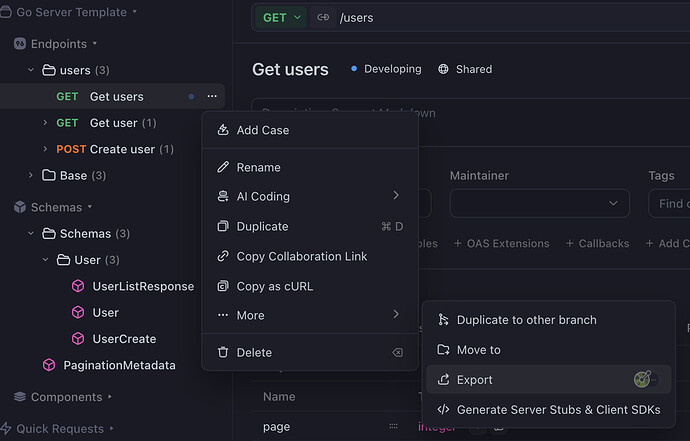Click the Endpoints section icon in sidebar
690x441 pixels.
coord(19,44)
